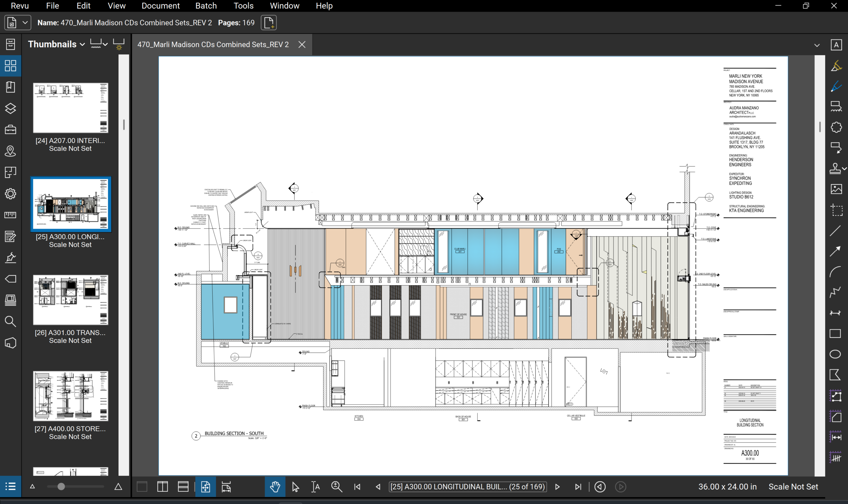
Task: Select the Ellipse tool
Action: (x=835, y=354)
